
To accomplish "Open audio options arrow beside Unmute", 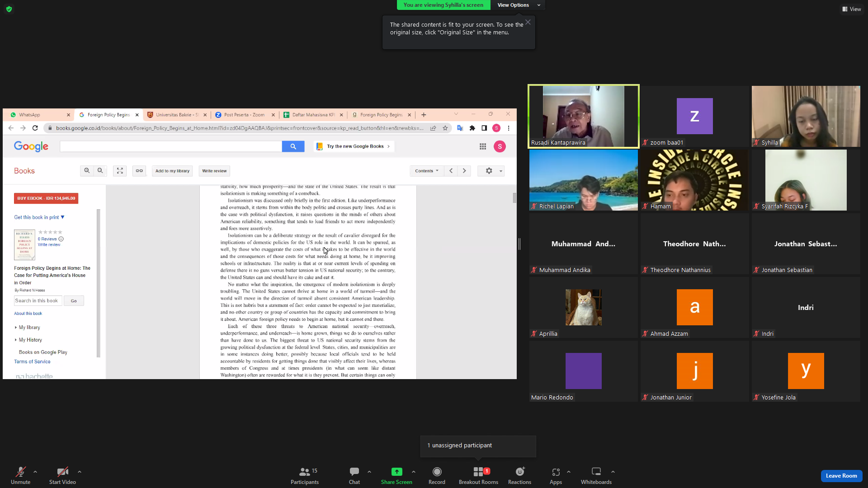I will point(35,472).
